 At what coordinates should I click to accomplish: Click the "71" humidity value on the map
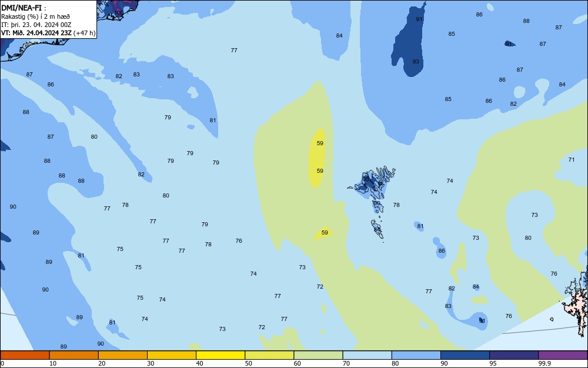pos(572,160)
